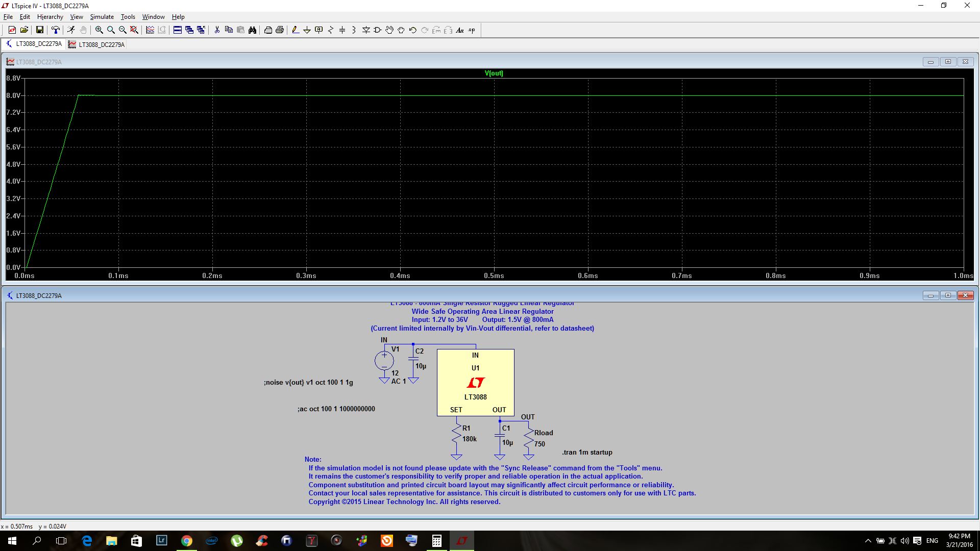This screenshot has height=551, width=980.
Task: Select the Draw Wire pencil tool
Action: click(x=296, y=30)
